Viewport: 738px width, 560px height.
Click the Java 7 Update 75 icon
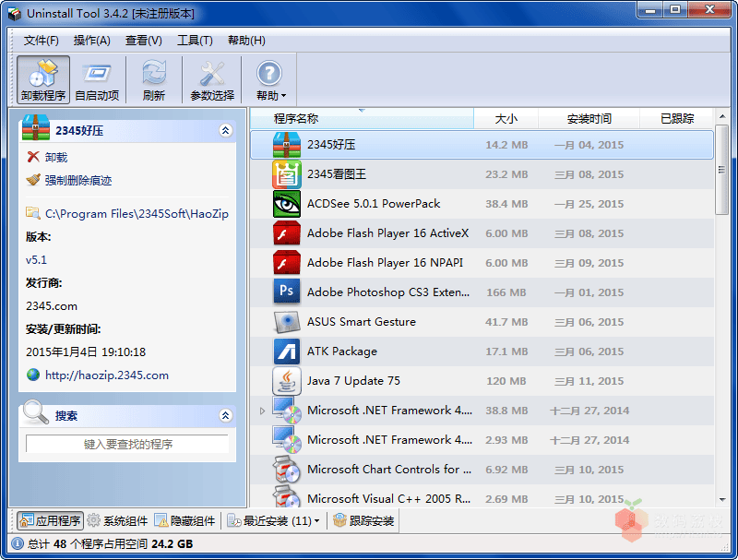pyautogui.click(x=286, y=380)
